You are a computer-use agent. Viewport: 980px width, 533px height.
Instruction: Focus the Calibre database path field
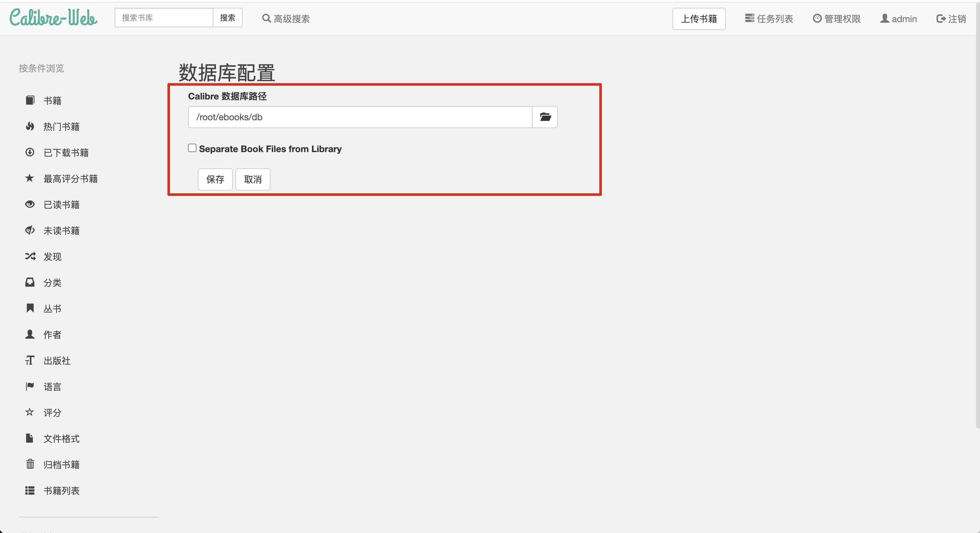click(359, 117)
